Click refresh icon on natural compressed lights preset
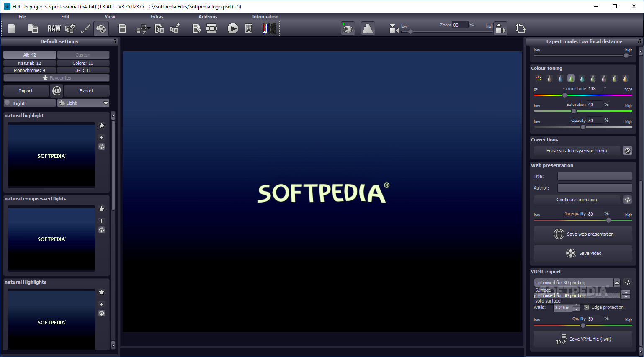The height and width of the screenshot is (357, 644). 102,230
